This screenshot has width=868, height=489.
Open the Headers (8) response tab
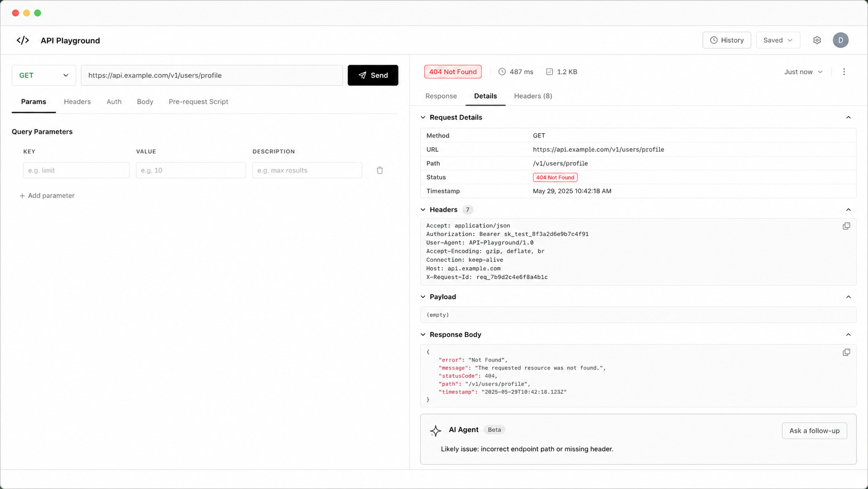coord(533,96)
